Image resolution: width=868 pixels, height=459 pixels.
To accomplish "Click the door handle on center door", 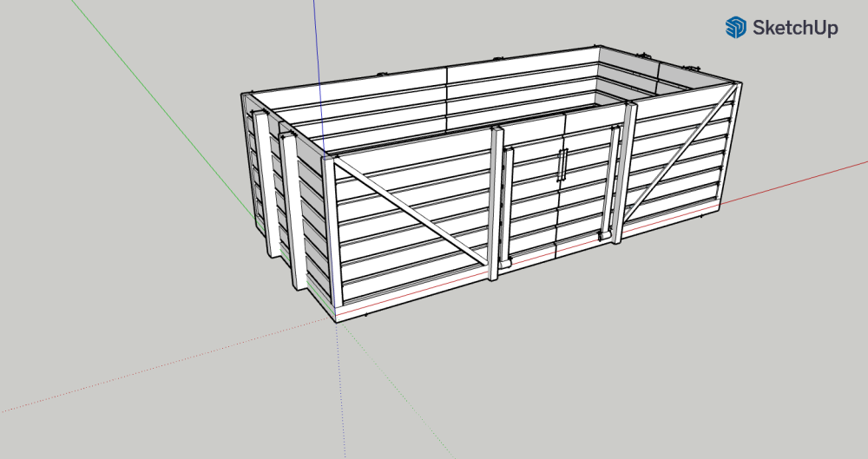I will 562,164.
